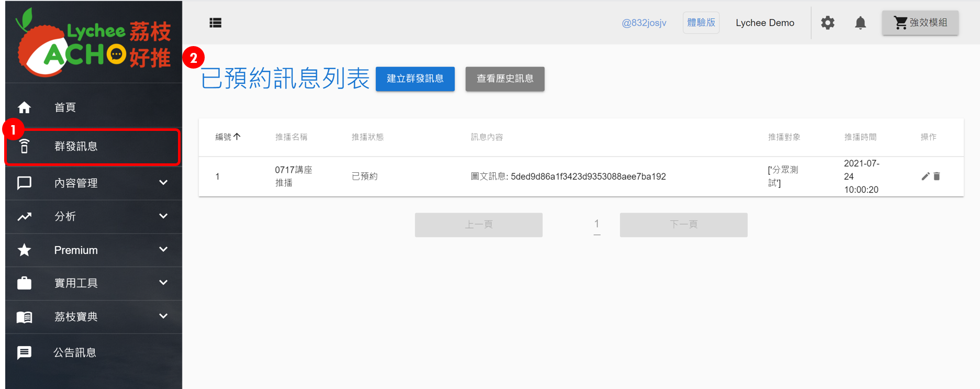
Task: Click the 推播對象 column header
Action: pyautogui.click(x=784, y=137)
